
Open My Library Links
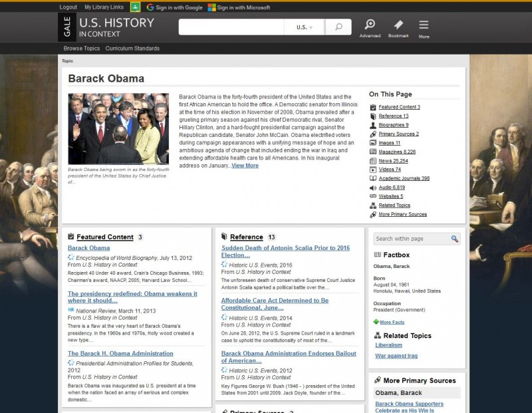(104, 7)
